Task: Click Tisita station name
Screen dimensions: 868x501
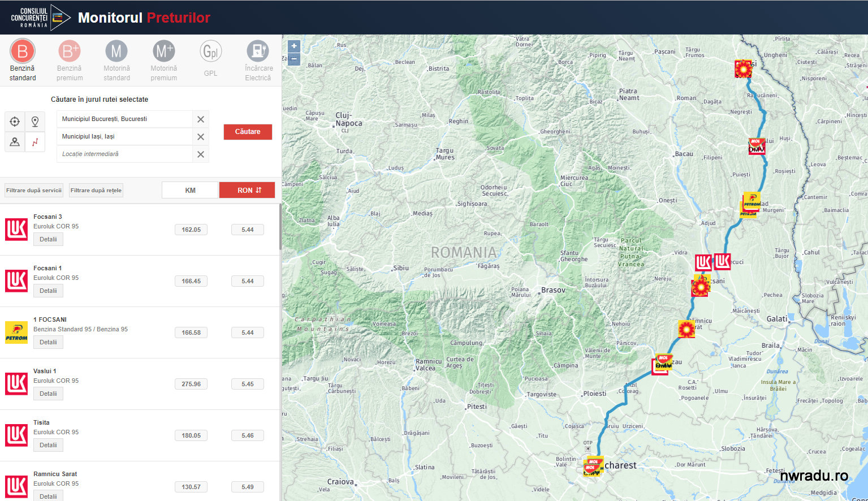Action: click(41, 422)
